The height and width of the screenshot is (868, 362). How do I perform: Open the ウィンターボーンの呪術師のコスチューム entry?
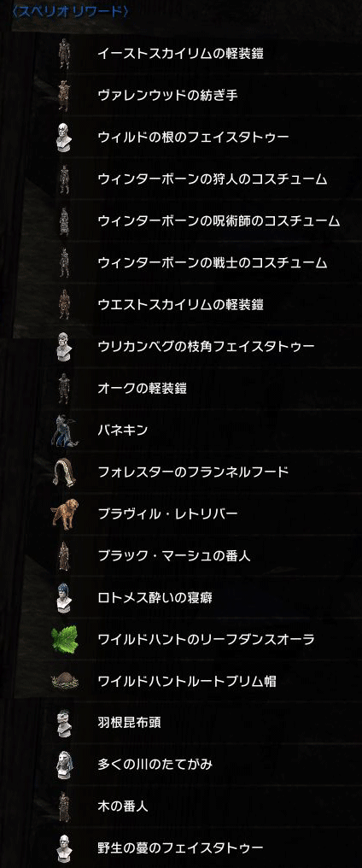219,221
